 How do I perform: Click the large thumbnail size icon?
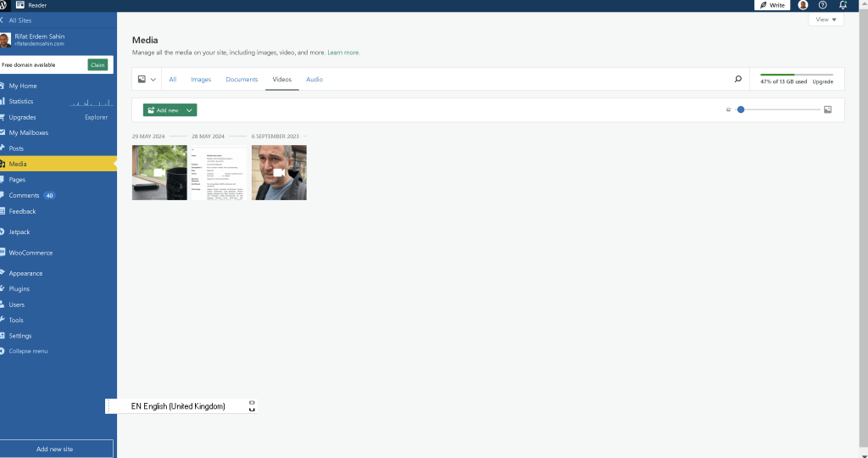(827, 109)
